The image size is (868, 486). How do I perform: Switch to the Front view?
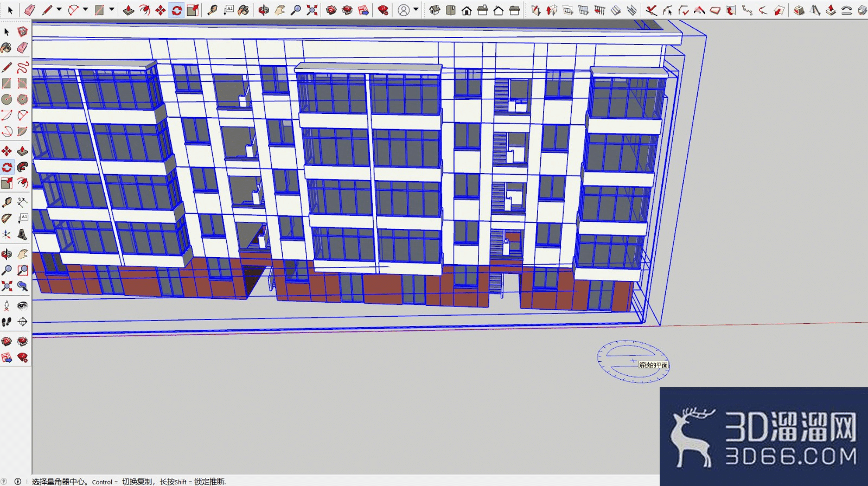[467, 10]
